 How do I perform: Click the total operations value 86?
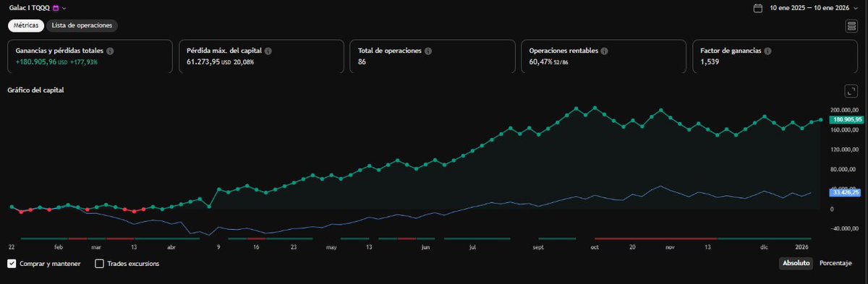coord(362,62)
